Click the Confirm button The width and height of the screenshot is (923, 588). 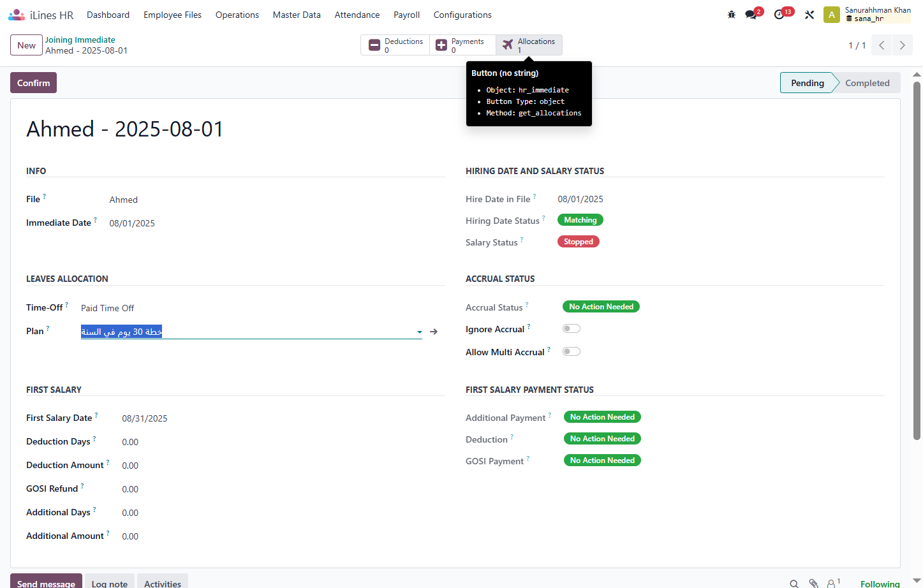pyautogui.click(x=34, y=83)
